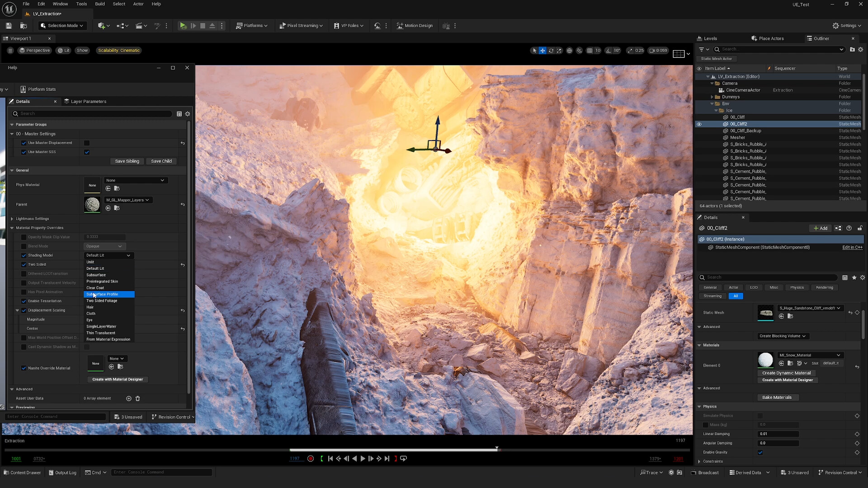Click the Bake Materials button
The height and width of the screenshot is (488, 868).
click(777, 398)
